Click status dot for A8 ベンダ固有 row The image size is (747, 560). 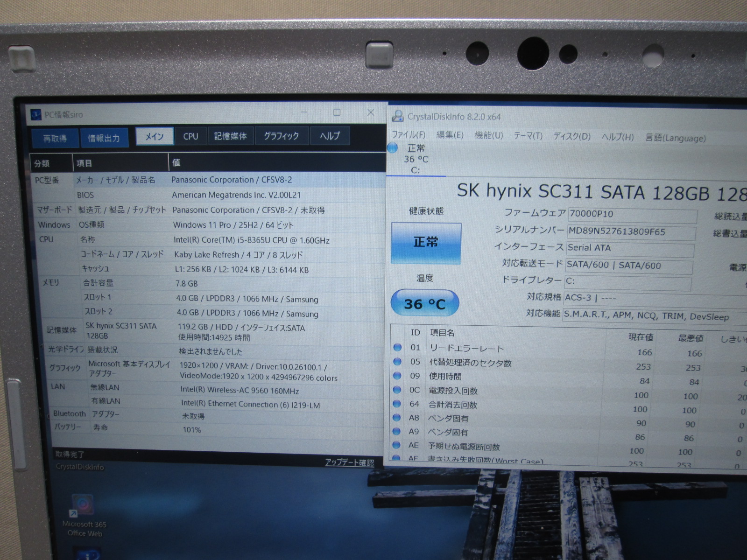click(397, 417)
